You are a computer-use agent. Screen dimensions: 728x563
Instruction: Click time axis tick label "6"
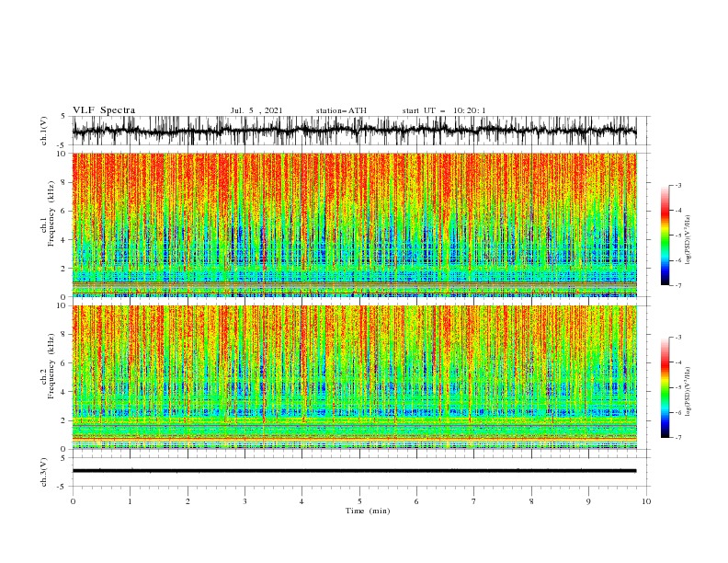[416, 501]
